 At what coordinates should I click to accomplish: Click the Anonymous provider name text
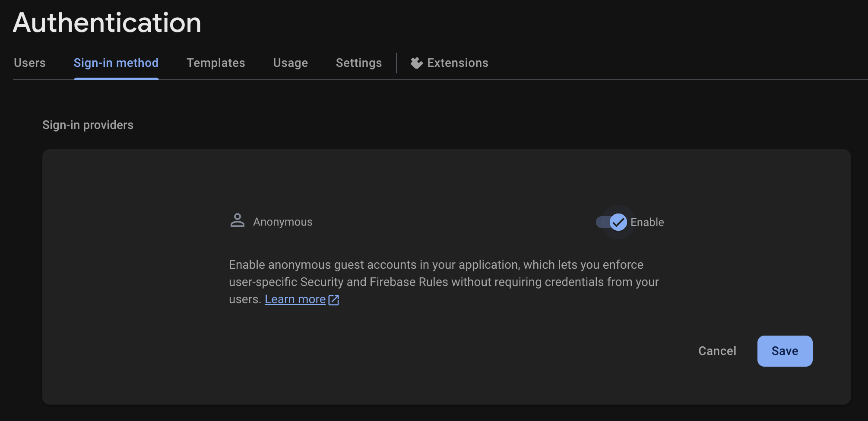[x=282, y=221]
